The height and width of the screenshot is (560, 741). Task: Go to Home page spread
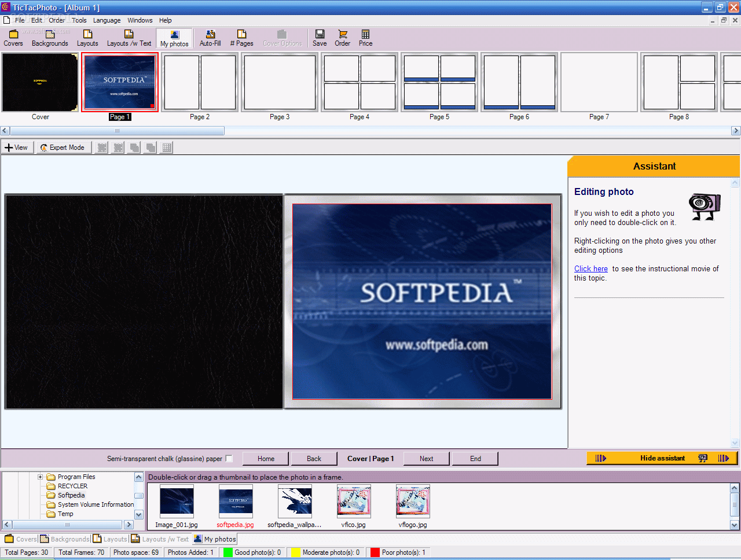[266, 459]
